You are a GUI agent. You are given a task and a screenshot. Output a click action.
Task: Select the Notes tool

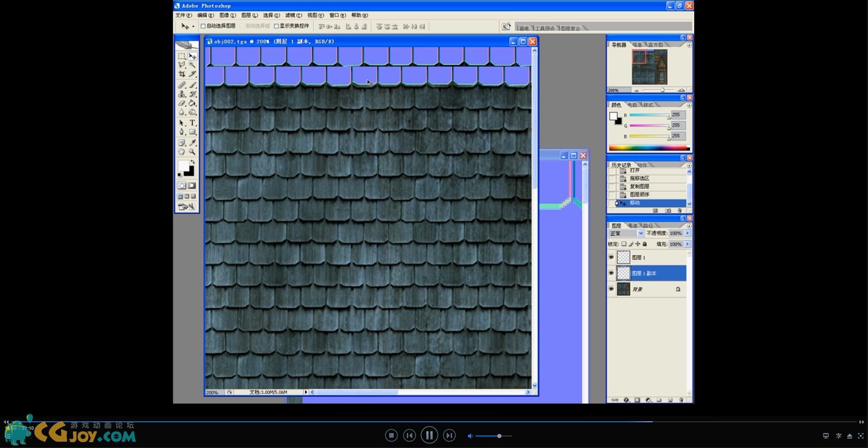181,143
